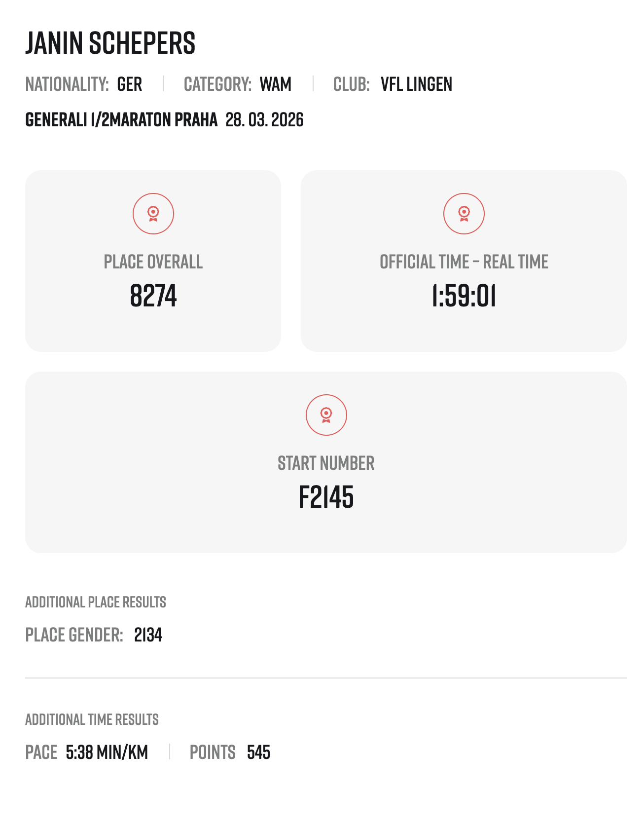The width and height of the screenshot is (644, 828).
Task: Click the Official Time medal icon
Action: pos(464,214)
